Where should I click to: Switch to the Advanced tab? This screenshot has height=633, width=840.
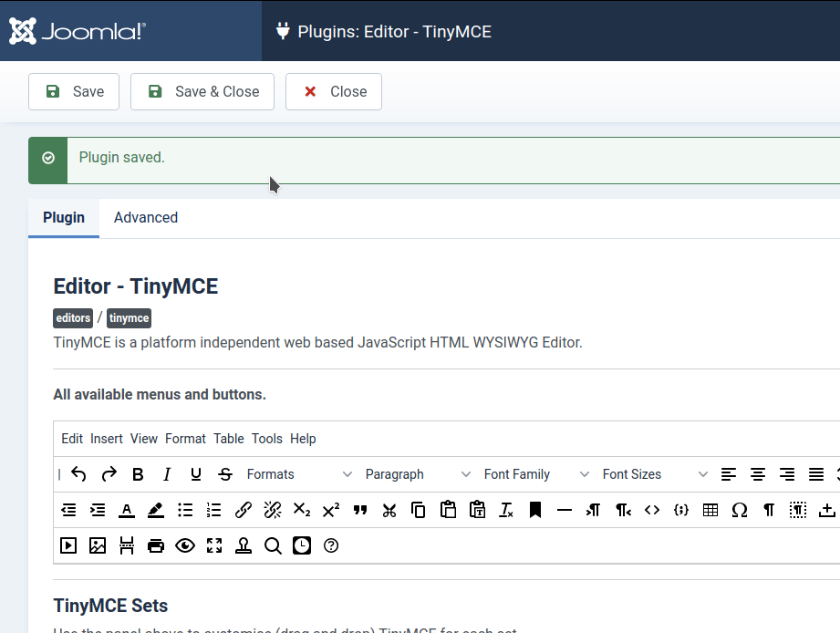(146, 217)
